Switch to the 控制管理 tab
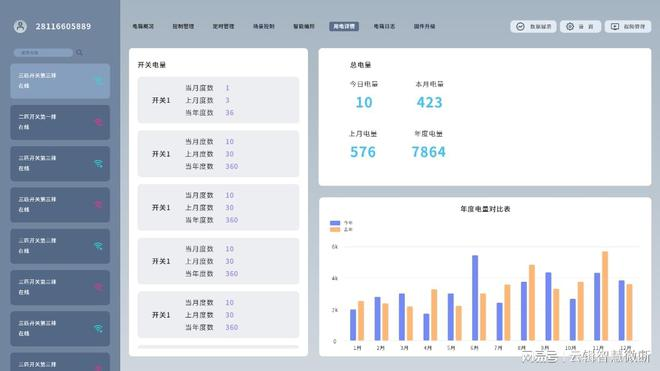 coord(183,27)
